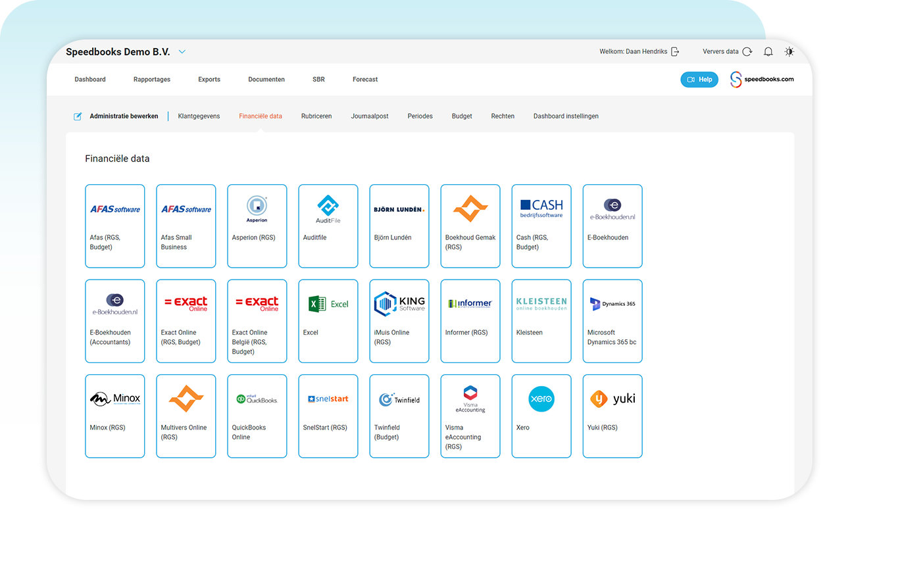Open the Dashboard menu
This screenshot has height=588, width=900.
90,80
